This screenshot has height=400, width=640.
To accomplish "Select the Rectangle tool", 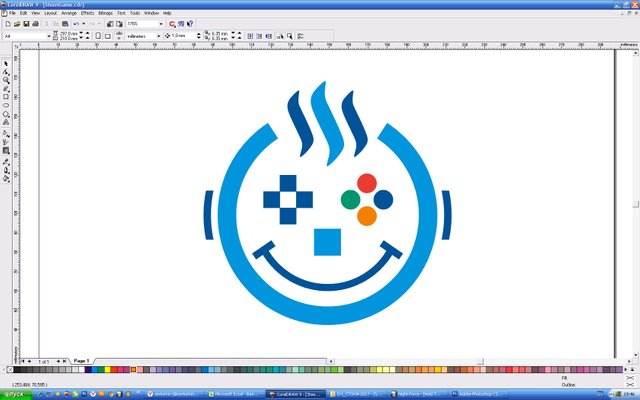I will pos(6,97).
